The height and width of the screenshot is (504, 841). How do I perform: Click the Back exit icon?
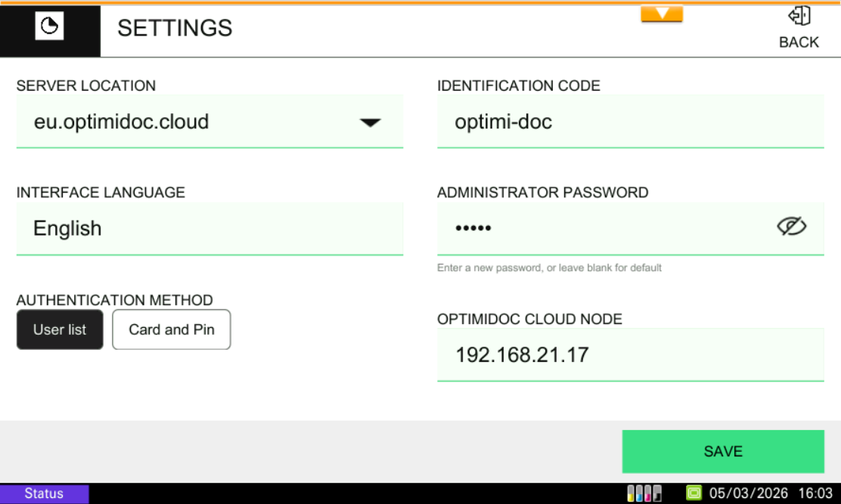click(x=799, y=17)
